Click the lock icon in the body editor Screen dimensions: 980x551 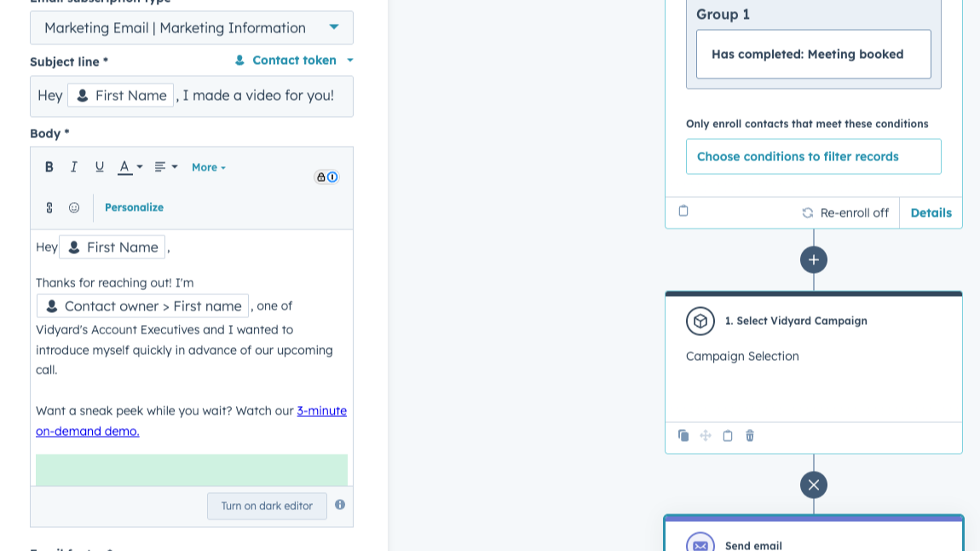321,177
